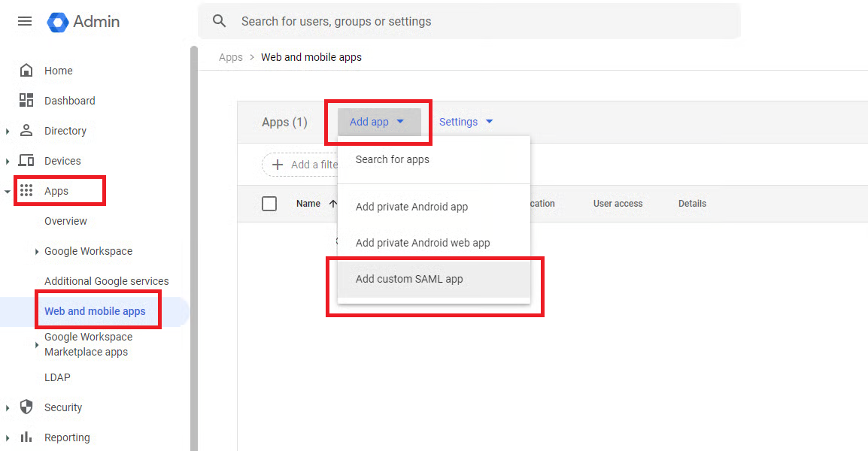Expand the Google Workspace tree arrow
This screenshot has height=451, width=868.
[37, 252]
